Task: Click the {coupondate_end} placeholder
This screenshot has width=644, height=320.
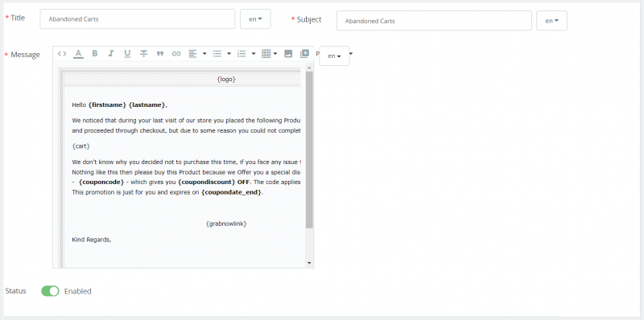Action: 231,192
